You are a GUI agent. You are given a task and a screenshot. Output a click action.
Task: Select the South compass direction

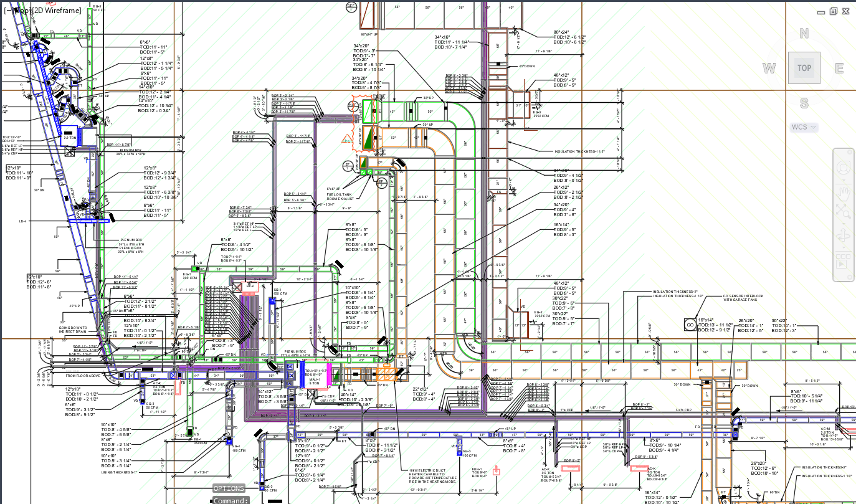804,103
